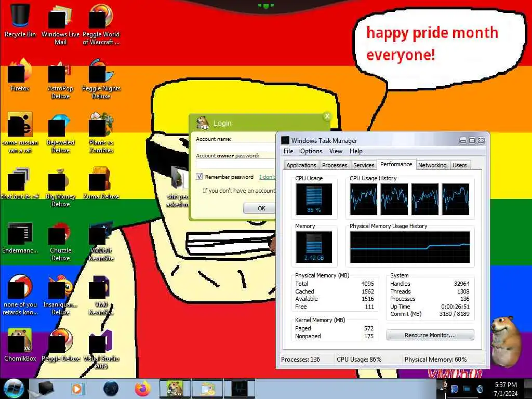Viewport: 532px width, 399px height.
Task: Select Peggle Deluxe desktop icon
Action: click(x=60, y=345)
